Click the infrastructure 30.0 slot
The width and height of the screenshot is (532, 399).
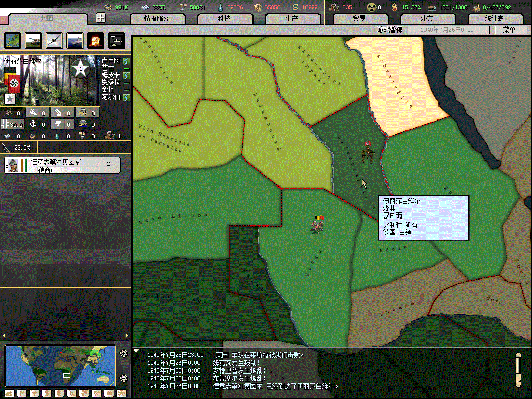coord(12,124)
